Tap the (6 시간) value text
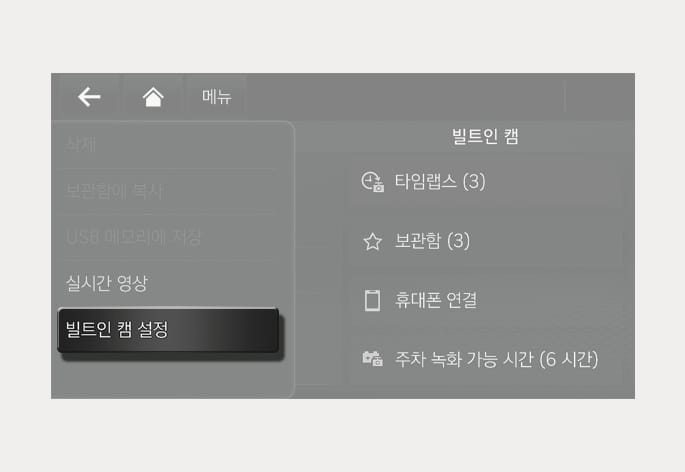 [569, 359]
